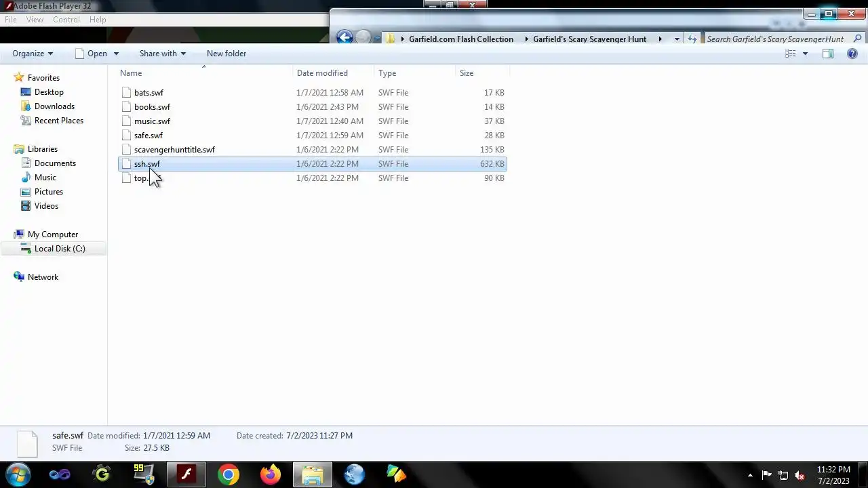Change view with the views icon
868x488 pixels.
tap(791, 54)
